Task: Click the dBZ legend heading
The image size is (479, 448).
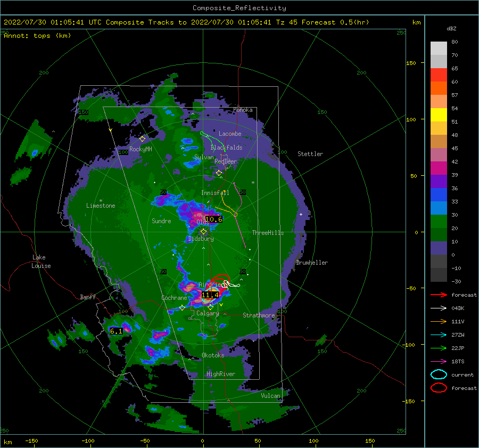Action: coord(451,28)
